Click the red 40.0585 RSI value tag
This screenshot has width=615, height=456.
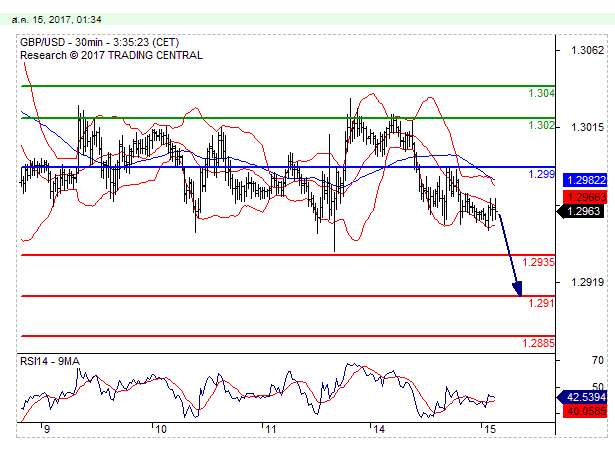[x=585, y=411]
